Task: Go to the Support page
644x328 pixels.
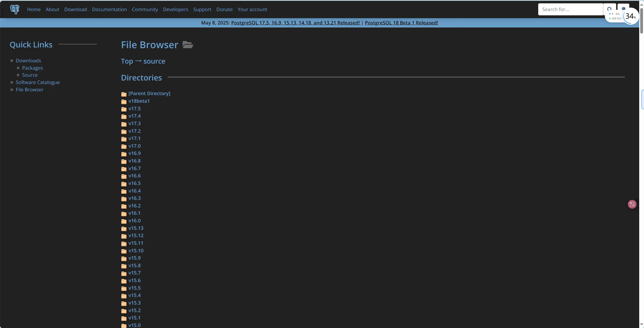Action: pyautogui.click(x=202, y=9)
